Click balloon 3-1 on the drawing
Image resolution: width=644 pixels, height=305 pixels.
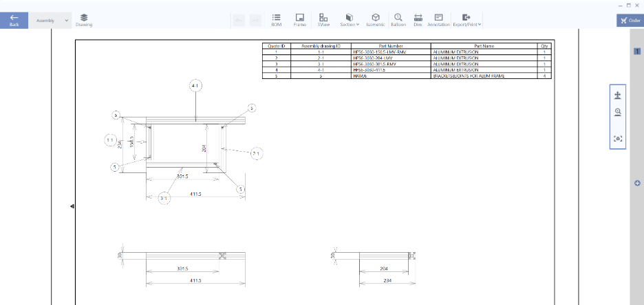pos(164,199)
